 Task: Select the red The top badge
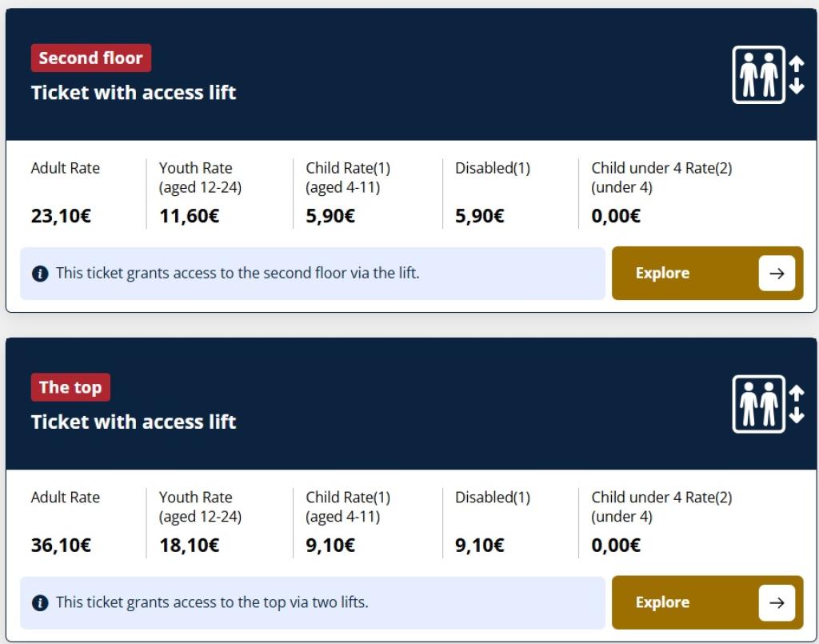pos(70,388)
